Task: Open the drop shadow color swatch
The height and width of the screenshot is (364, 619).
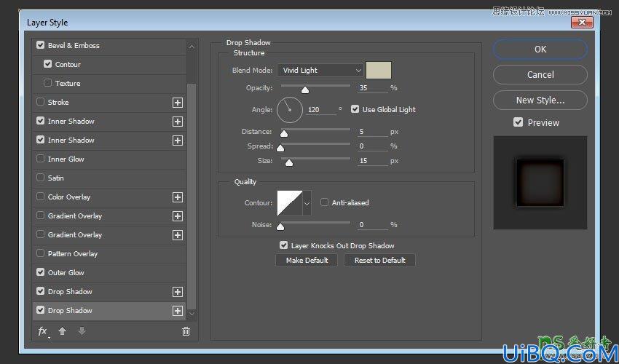Action: 379,71
